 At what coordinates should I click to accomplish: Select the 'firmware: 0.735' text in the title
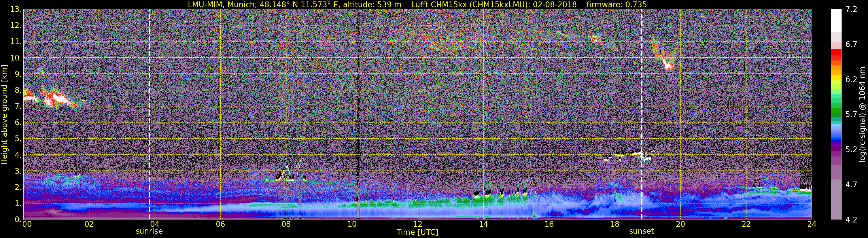(x=617, y=4)
